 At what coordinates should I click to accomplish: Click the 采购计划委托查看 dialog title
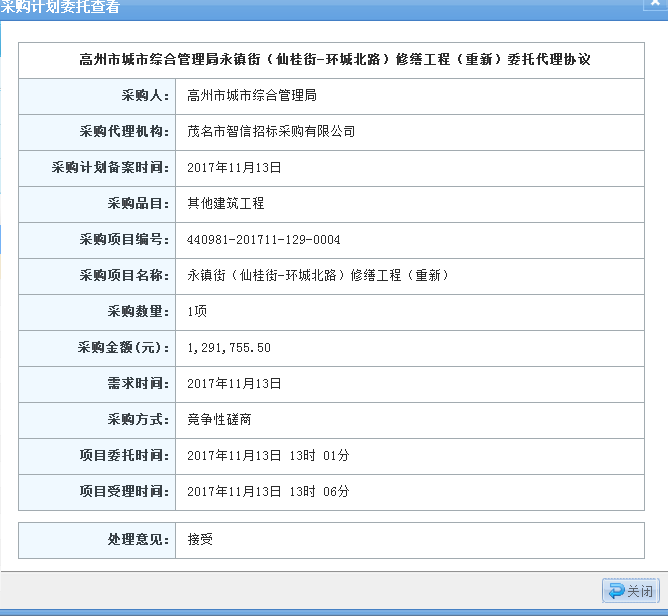[x=60, y=8]
